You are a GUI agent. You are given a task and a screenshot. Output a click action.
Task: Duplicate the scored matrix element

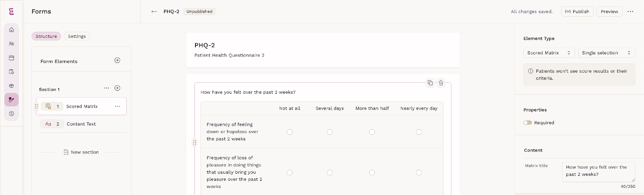(x=430, y=83)
